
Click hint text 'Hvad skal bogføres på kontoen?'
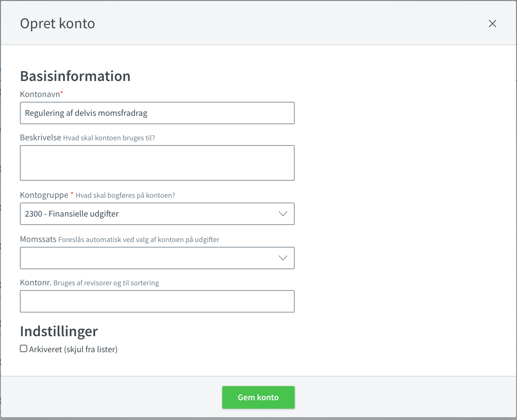pyautogui.click(x=125, y=195)
